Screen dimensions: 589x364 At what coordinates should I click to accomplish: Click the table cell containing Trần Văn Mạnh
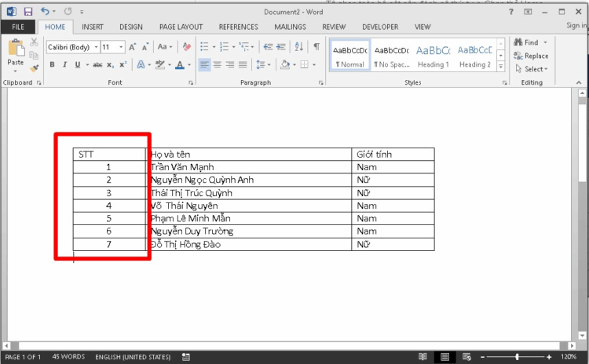pos(250,167)
